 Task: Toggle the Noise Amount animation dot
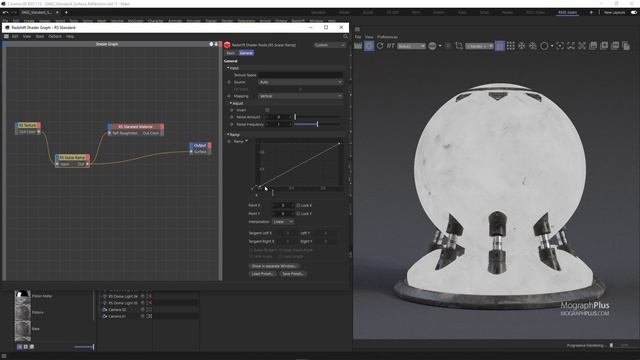[x=232, y=117]
